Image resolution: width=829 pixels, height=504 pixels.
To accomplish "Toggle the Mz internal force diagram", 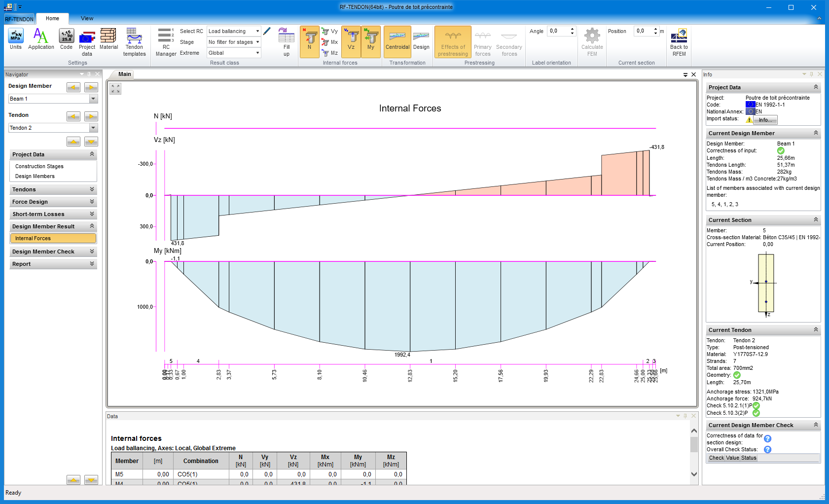I will (329, 53).
